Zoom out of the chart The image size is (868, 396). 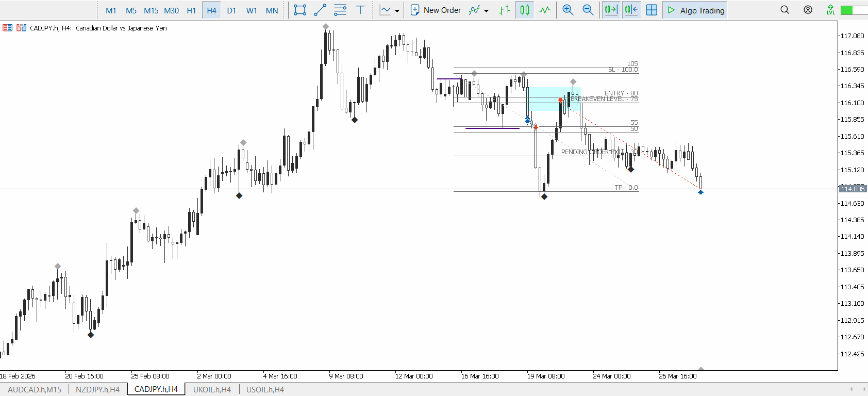click(x=588, y=10)
